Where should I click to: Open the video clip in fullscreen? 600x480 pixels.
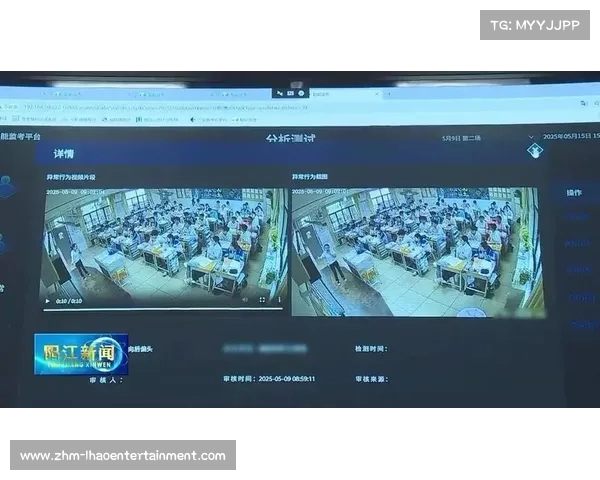[262, 300]
